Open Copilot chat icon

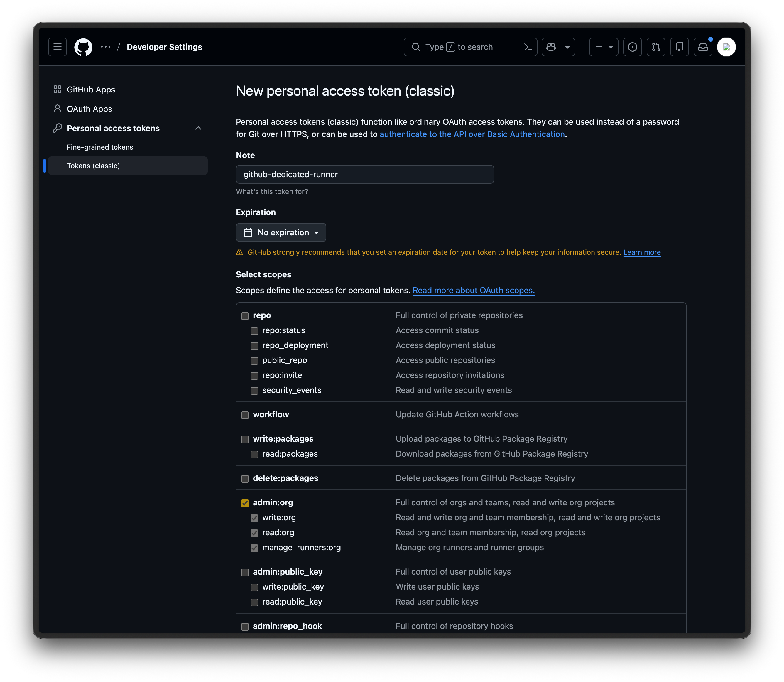[x=551, y=47]
